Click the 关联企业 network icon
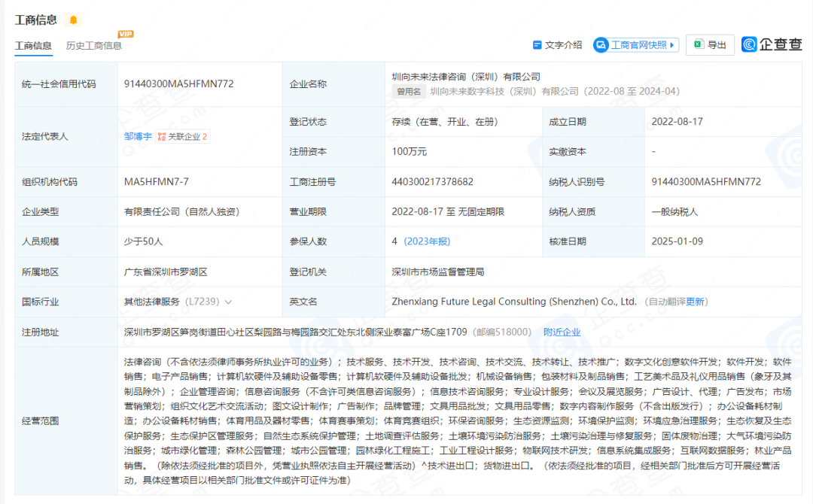The width and height of the screenshot is (813, 504). (x=162, y=137)
